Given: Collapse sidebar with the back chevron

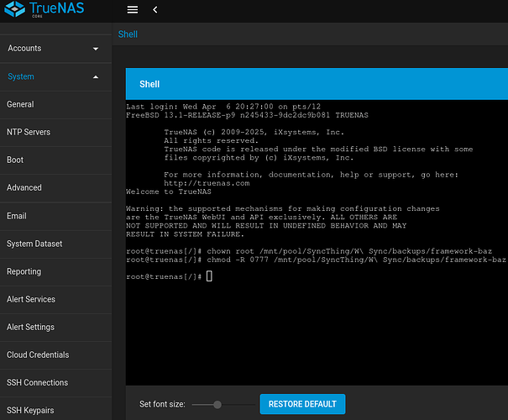Looking at the screenshot, I should click(x=155, y=10).
